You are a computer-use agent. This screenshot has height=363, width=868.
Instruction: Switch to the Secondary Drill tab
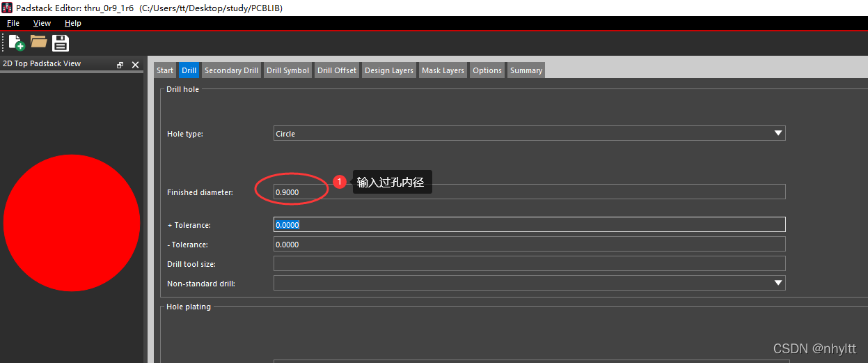pyautogui.click(x=231, y=70)
